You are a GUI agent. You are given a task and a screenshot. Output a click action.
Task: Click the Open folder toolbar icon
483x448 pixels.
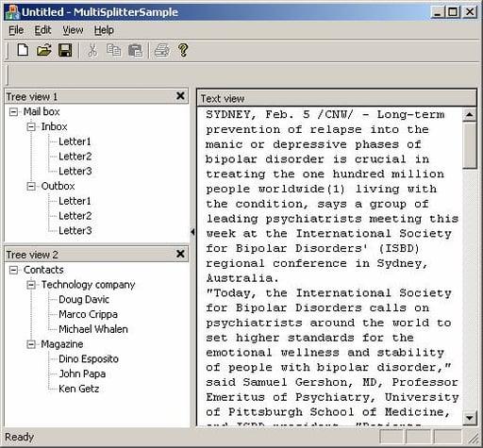tap(44, 50)
